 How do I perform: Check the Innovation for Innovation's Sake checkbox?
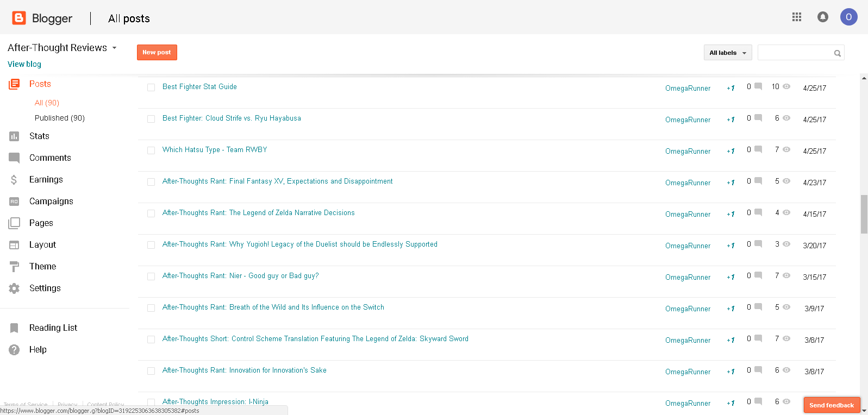click(x=151, y=371)
